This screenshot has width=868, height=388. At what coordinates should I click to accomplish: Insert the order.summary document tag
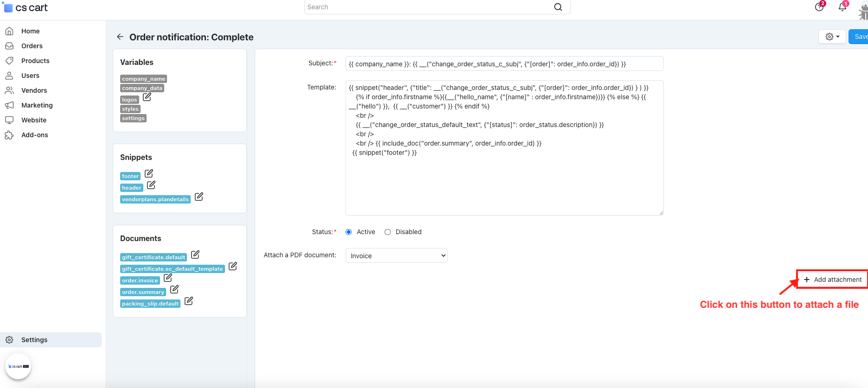coord(143,292)
